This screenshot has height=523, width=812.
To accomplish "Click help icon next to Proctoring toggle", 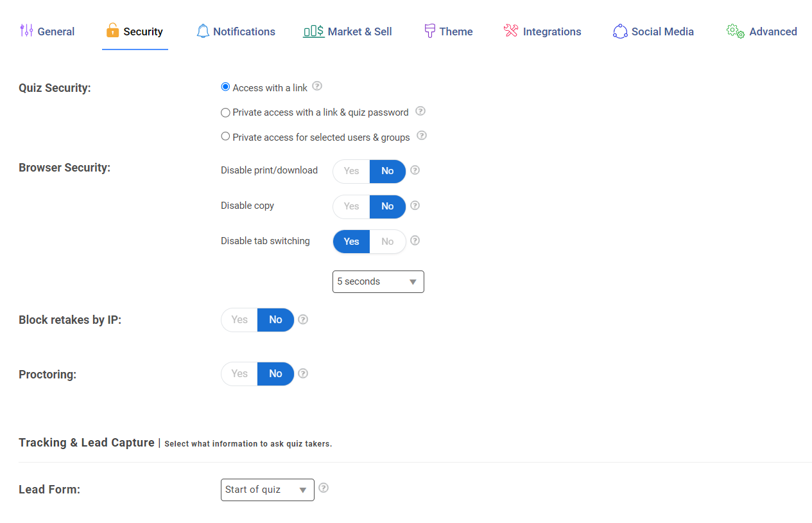I will coord(303,373).
